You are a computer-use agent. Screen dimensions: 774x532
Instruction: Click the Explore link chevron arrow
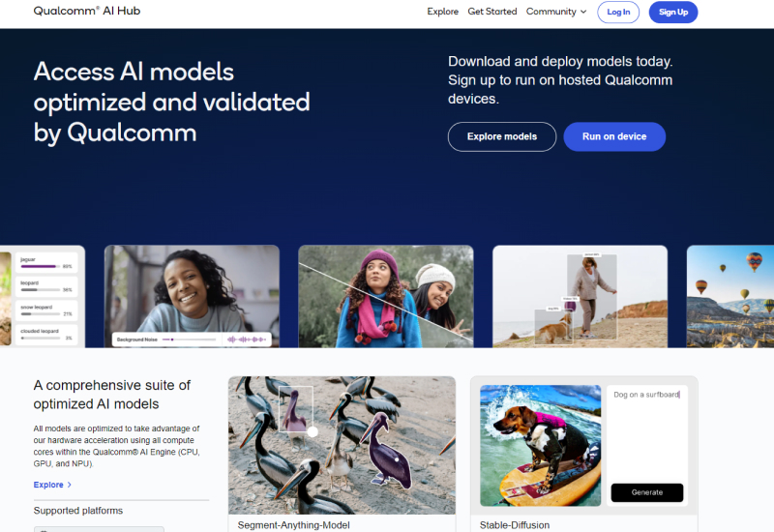coord(70,485)
